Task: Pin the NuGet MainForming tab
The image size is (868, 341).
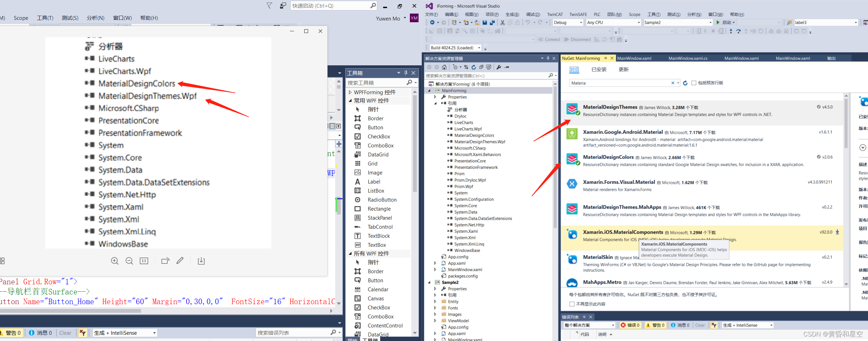Action: tap(605, 58)
